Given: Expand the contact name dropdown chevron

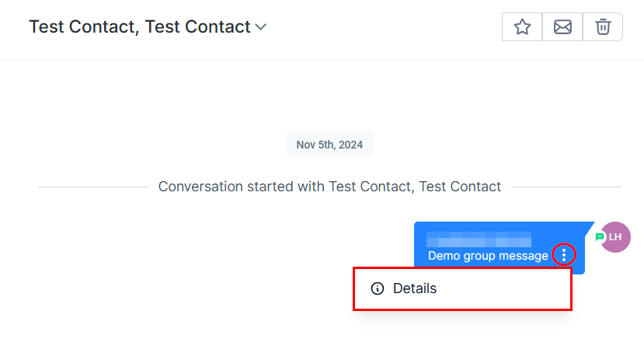Looking at the screenshot, I should pos(261,27).
